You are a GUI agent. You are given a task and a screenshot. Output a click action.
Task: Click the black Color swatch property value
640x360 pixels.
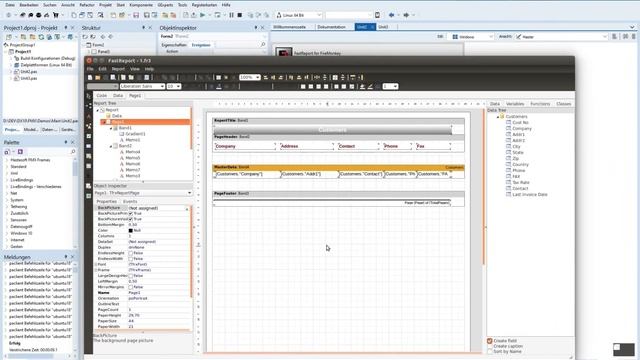(x=131, y=230)
